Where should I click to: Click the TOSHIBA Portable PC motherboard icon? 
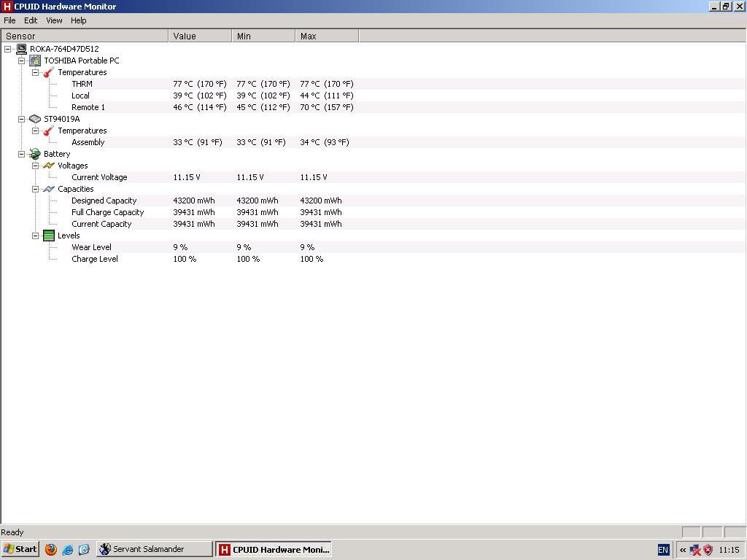coord(35,61)
